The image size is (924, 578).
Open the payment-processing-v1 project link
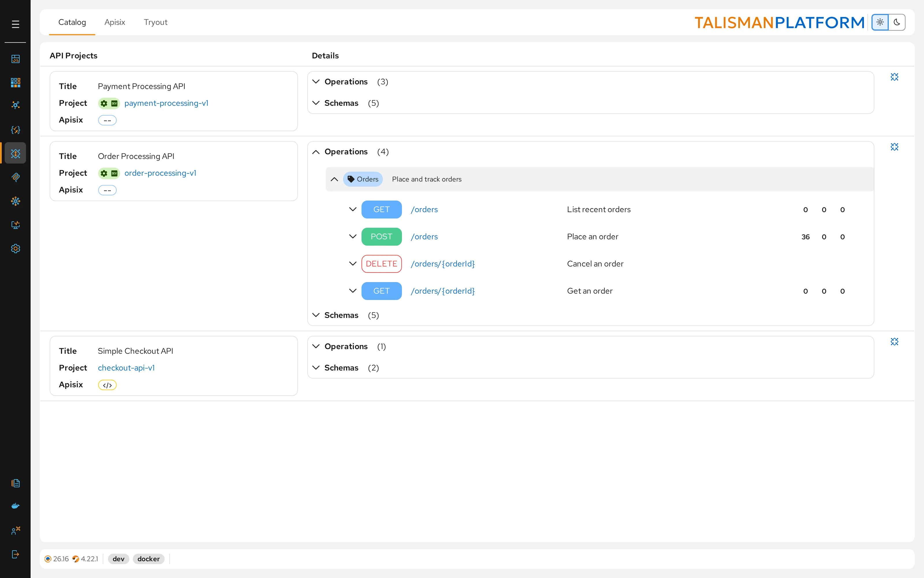coord(166,103)
